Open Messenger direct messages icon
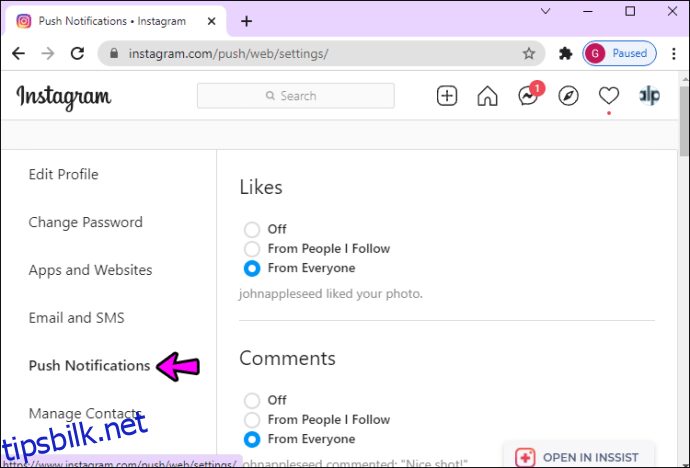This screenshot has width=690, height=468. click(x=528, y=96)
